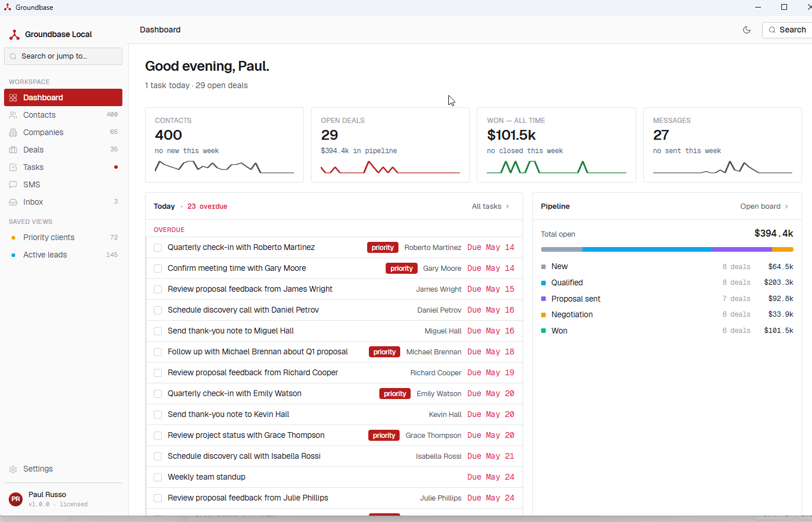Click the Dashboard grid icon in sidebar
This screenshot has height=522, width=812.
13,97
